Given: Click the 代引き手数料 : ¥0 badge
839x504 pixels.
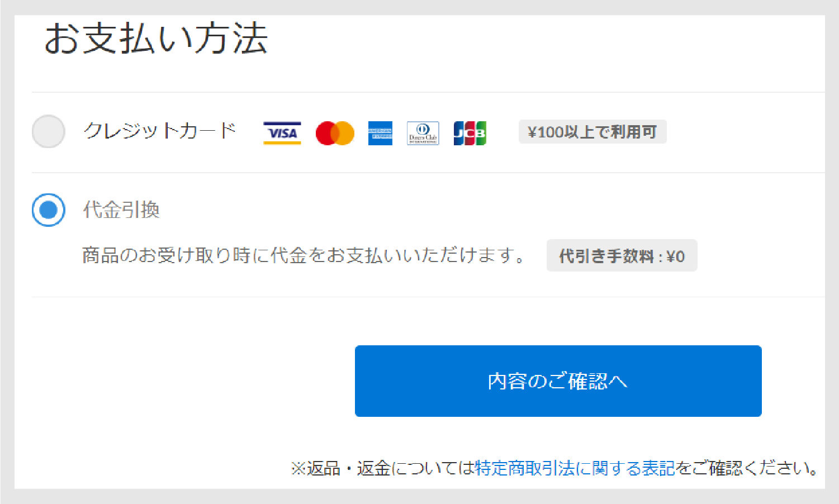Looking at the screenshot, I should (x=622, y=256).
